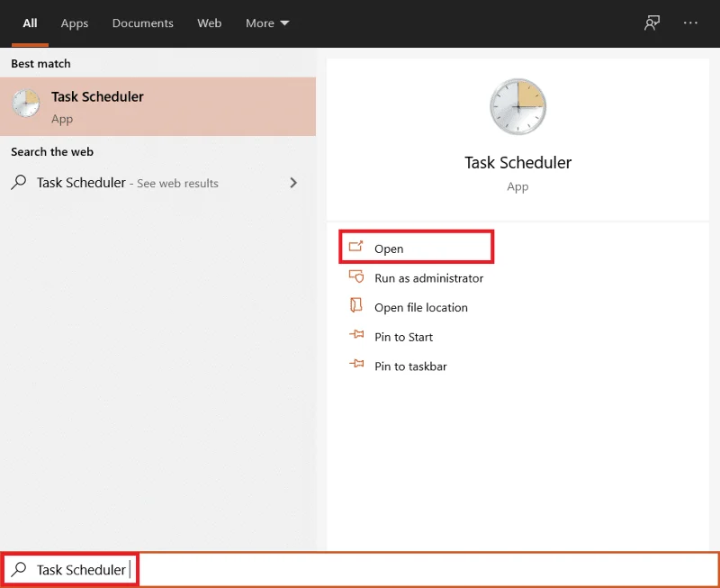Screen dimensions: 720x588
Task: Select the Task Scheduler best match result
Action: click(158, 106)
